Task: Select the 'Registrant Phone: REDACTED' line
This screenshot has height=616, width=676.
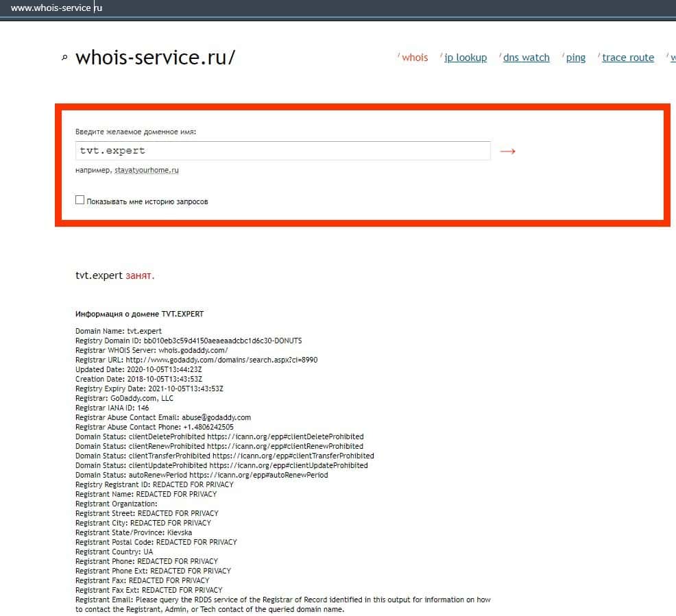Action: click(147, 561)
